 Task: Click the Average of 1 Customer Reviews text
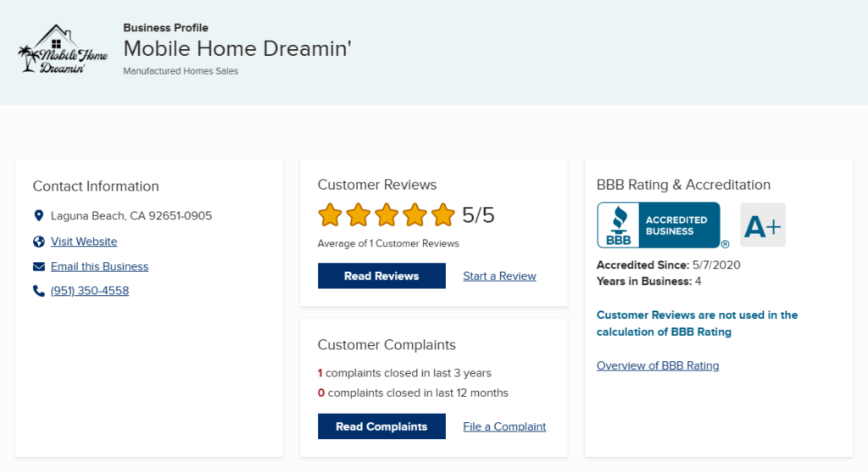pyautogui.click(x=388, y=243)
